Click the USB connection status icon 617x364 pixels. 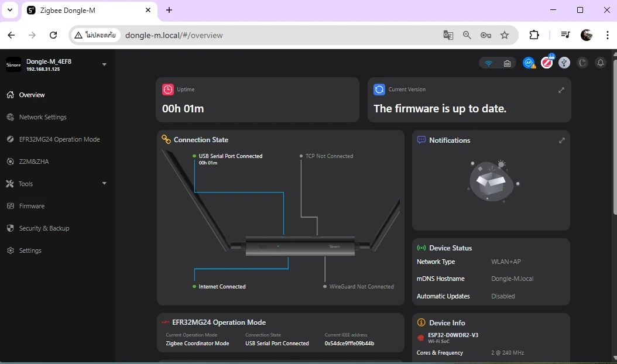tap(564, 63)
